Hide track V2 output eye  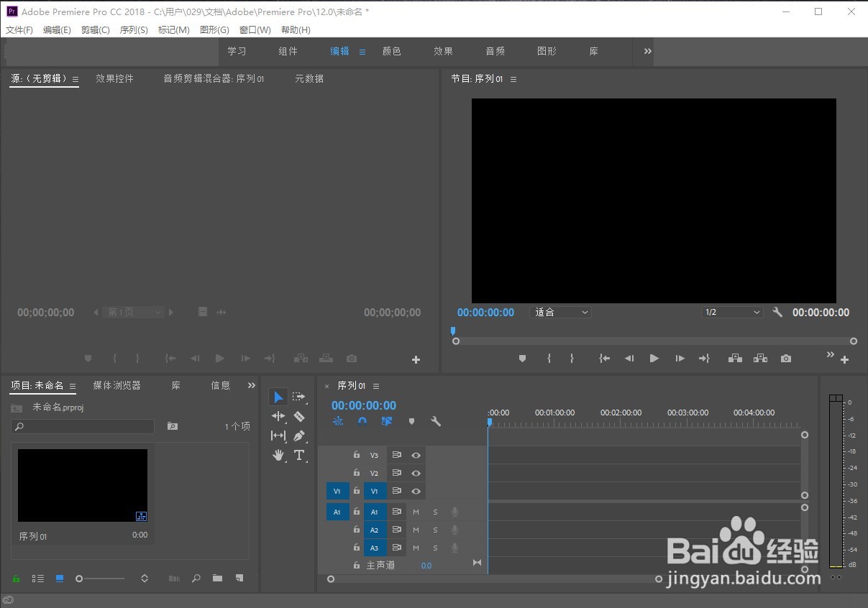[416, 473]
